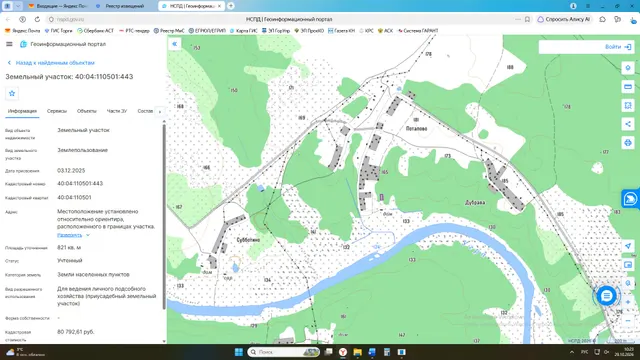Zoom in the map with plus button
640x360 pixels.
pyautogui.click(x=628, y=302)
